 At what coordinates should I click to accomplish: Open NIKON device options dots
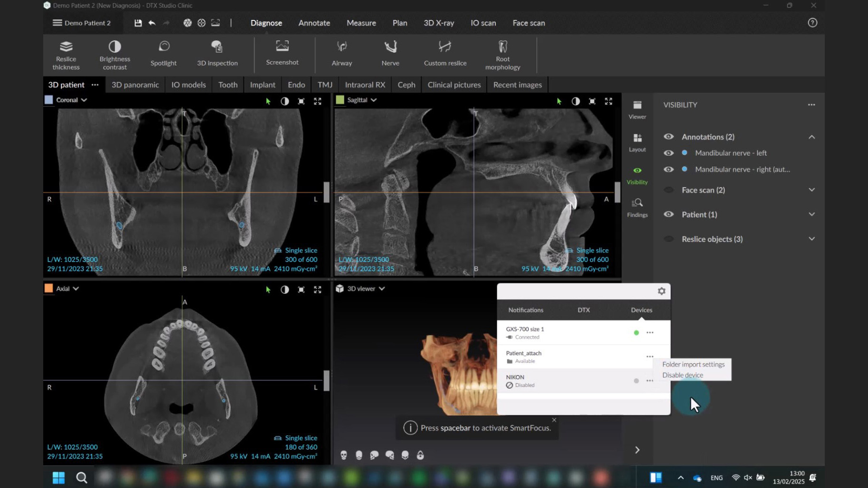click(x=650, y=381)
